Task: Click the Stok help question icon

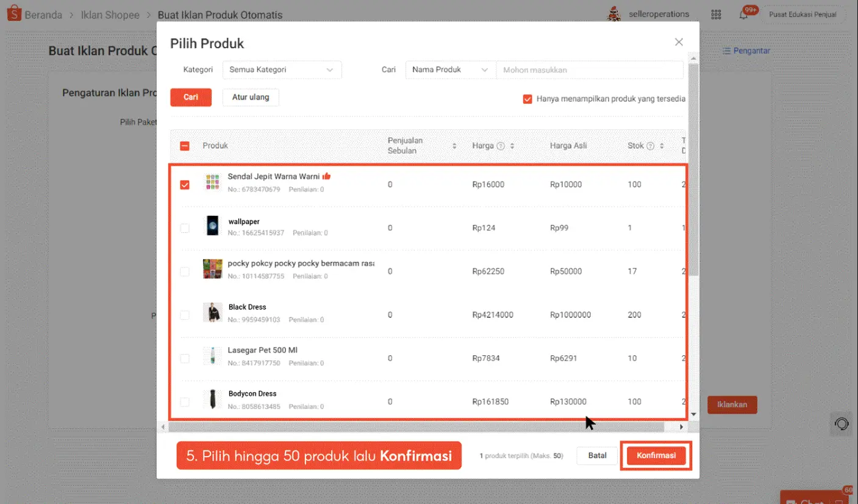Action: (x=650, y=146)
